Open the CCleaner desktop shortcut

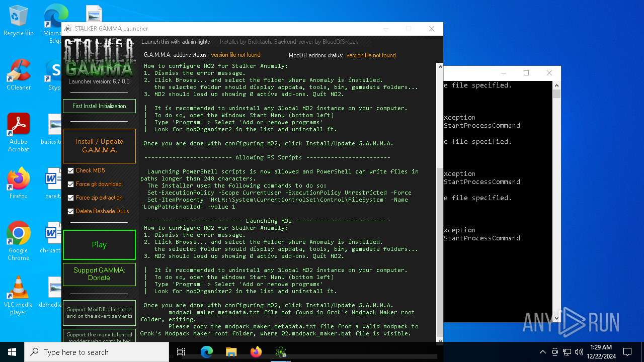click(18, 75)
